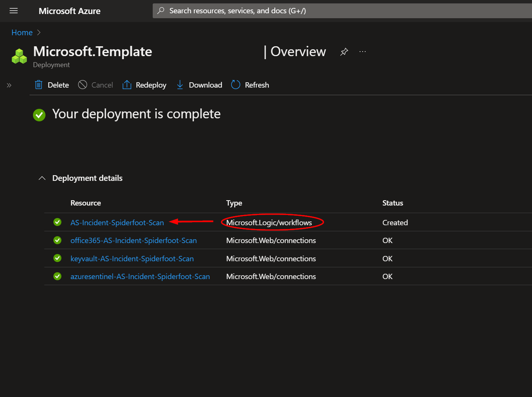Focus the search resources input field
The image size is (532, 397).
coord(342,11)
